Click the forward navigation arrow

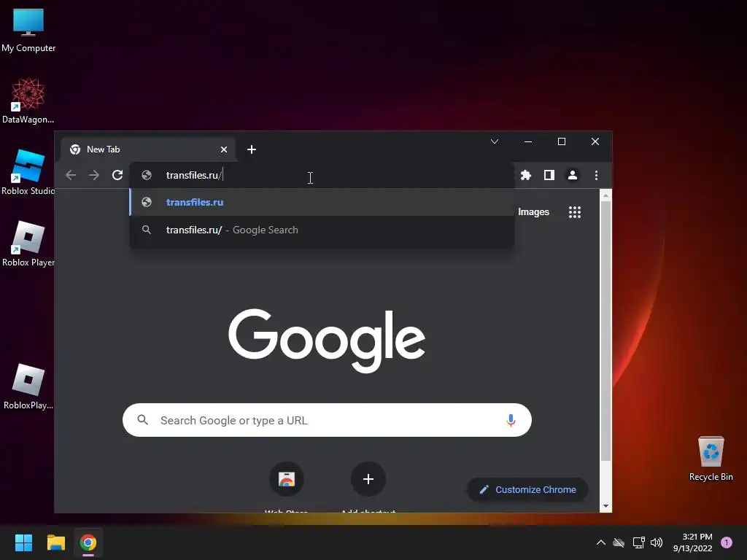[94, 175]
